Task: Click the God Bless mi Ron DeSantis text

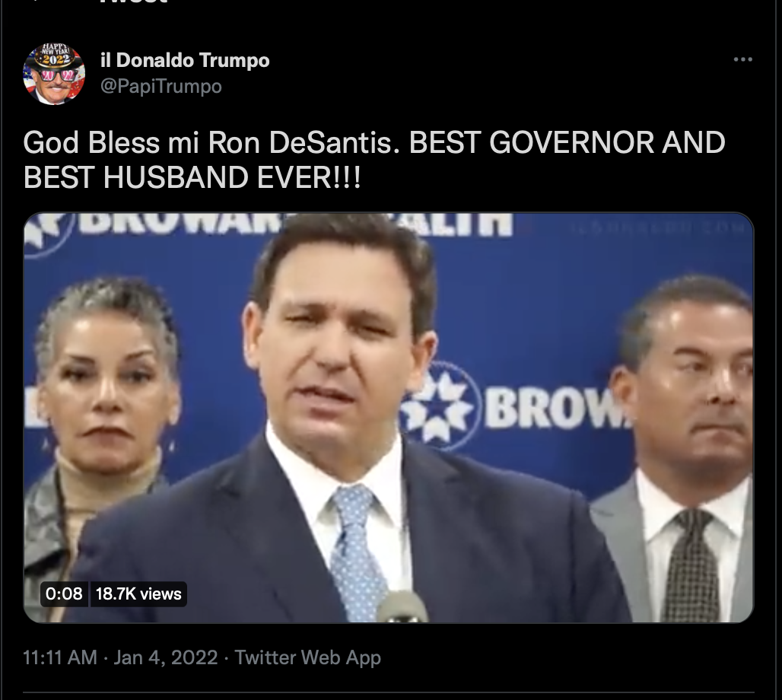Action: click(x=211, y=143)
